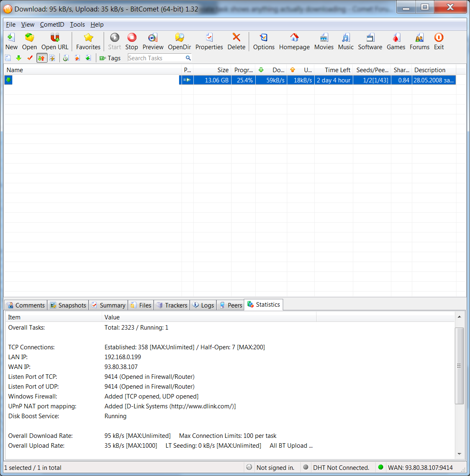The height and width of the screenshot is (476, 470).
Task: Switch to the Comments tab
Action: coord(26,305)
